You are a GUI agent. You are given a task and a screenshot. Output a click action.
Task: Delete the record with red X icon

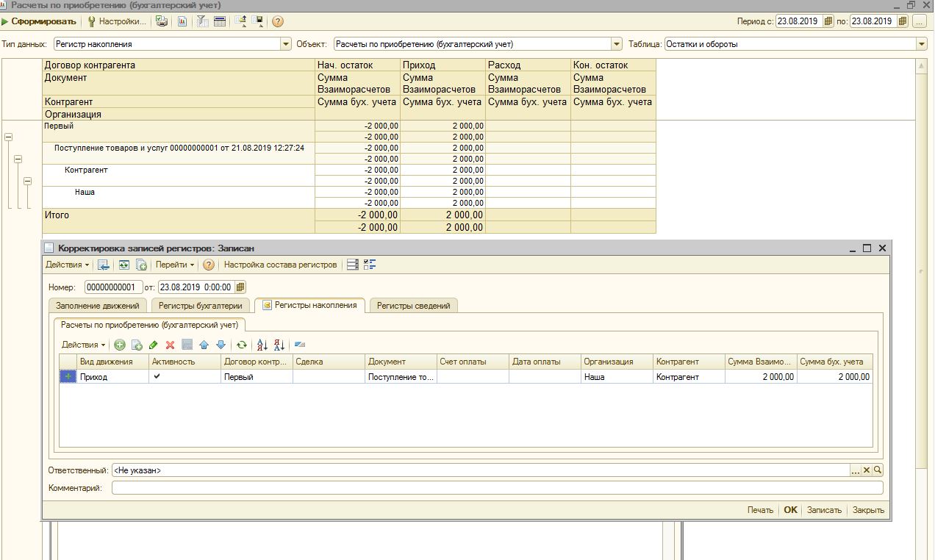171,345
